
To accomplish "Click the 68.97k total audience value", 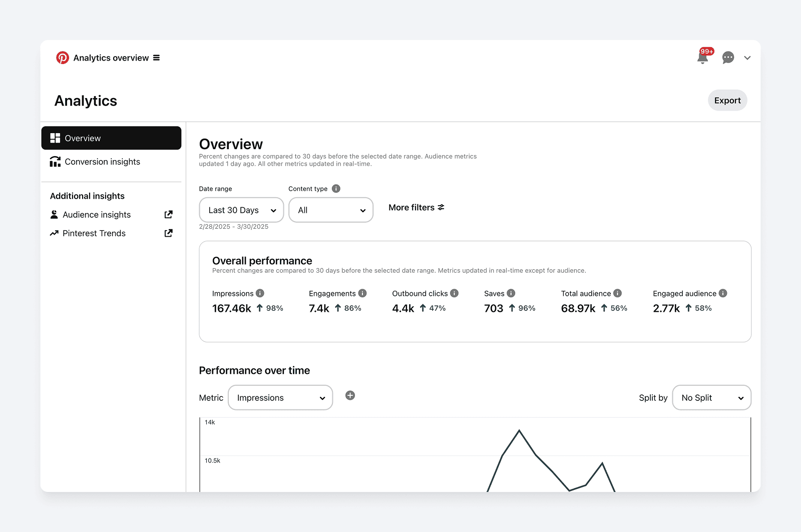I will [x=578, y=308].
